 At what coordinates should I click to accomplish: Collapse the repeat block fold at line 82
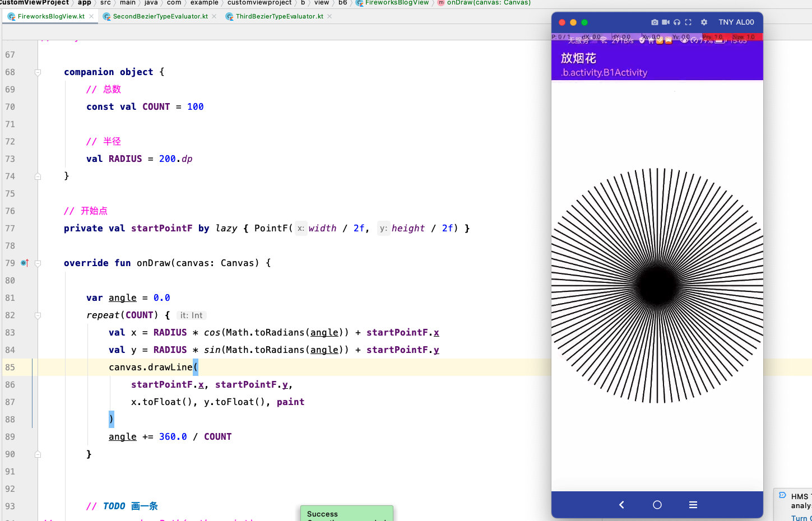coord(38,315)
